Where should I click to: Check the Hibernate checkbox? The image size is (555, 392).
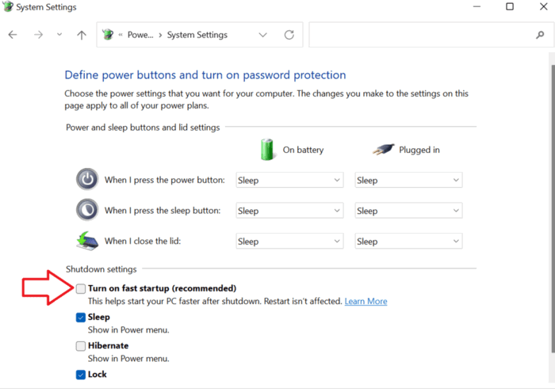pyautogui.click(x=81, y=346)
